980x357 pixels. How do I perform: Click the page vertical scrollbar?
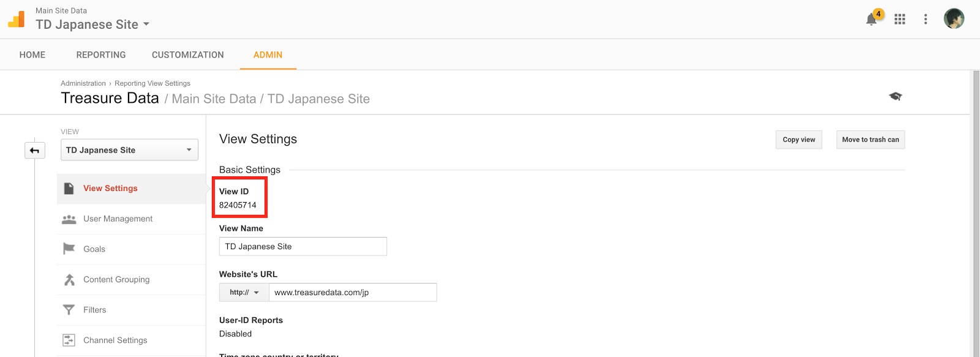tap(976, 214)
